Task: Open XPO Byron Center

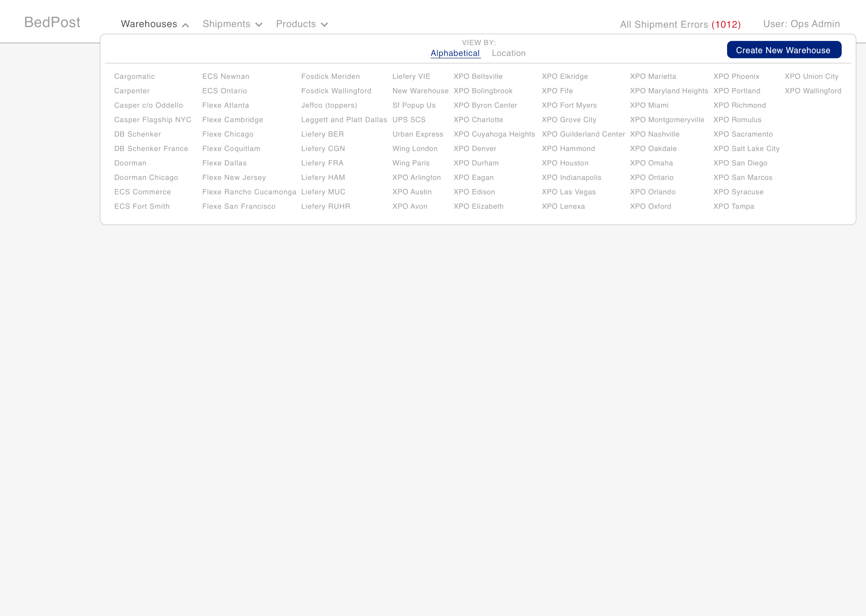Action: coord(485,105)
